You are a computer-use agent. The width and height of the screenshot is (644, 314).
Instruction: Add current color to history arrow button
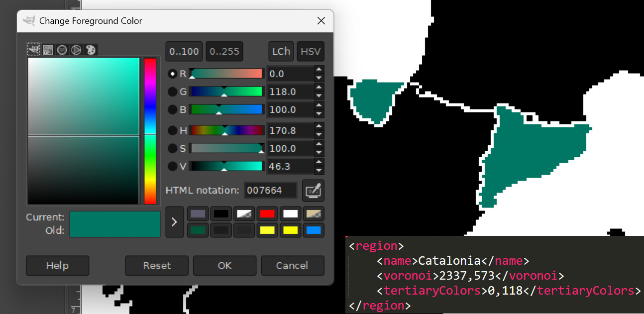pos(174,222)
